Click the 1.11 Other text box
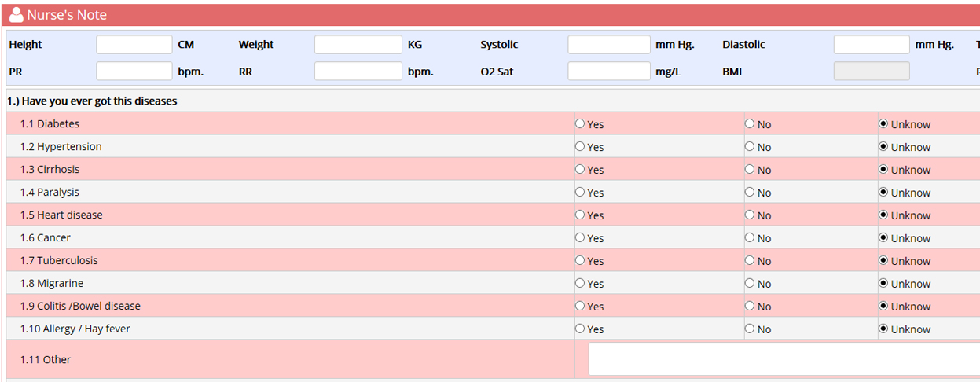 click(784, 359)
